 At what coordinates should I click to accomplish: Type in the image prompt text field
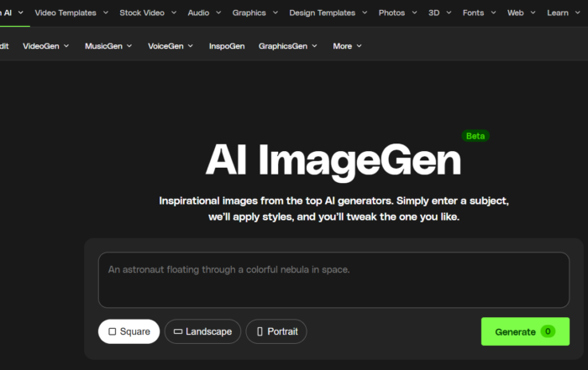333,279
